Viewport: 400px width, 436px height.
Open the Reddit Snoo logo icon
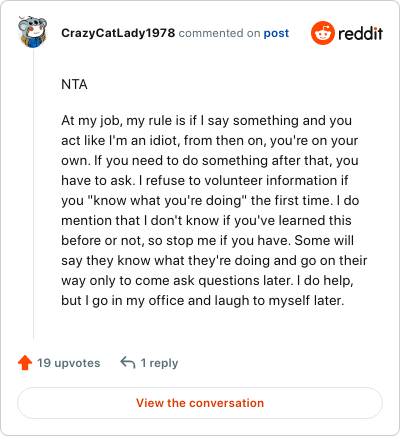pyautogui.click(x=322, y=33)
